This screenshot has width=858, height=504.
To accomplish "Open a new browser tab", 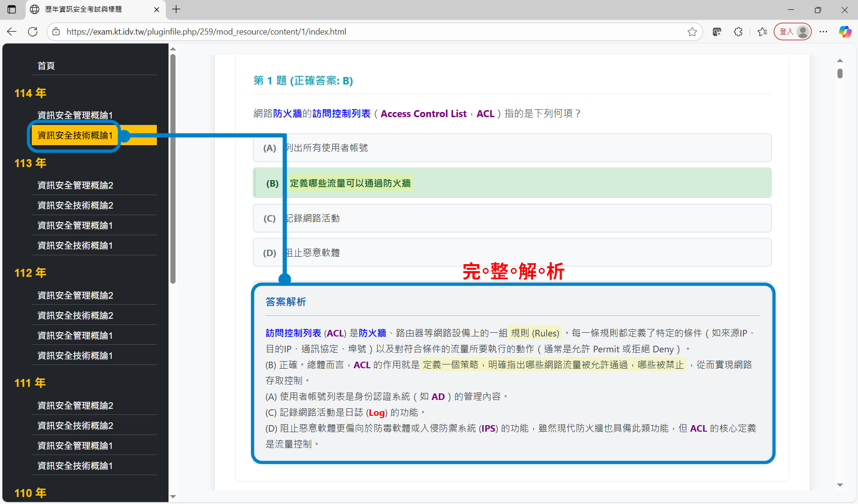I will coord(176,9).
